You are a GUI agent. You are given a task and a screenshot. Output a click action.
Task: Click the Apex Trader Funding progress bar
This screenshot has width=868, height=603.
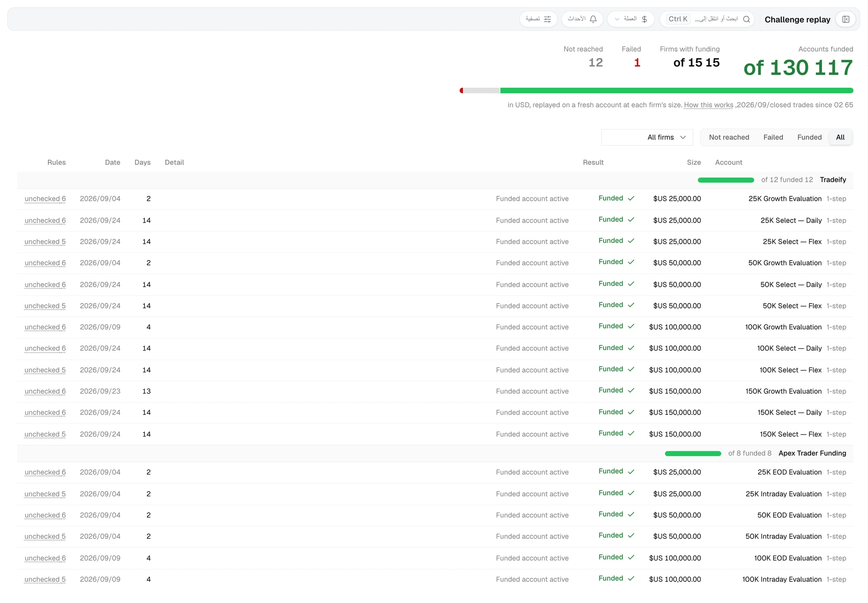coord(693,453)
